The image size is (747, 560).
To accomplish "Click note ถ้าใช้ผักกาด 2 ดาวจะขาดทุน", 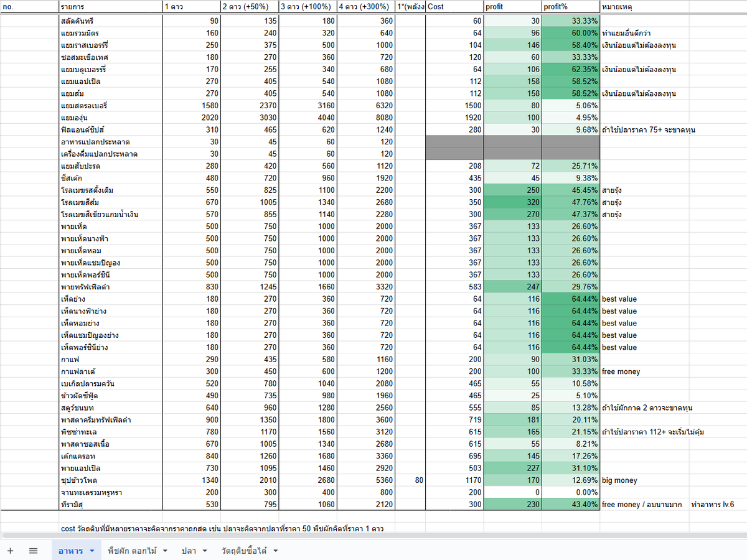I will coord(647,408).
